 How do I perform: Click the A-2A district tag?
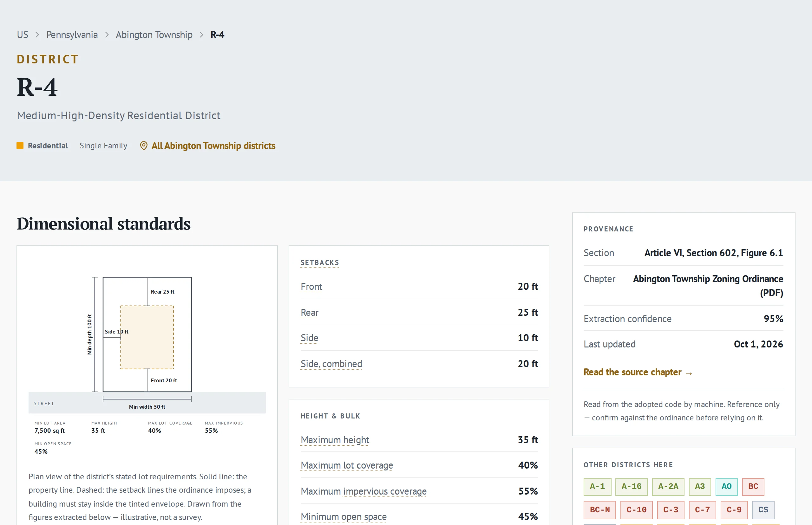click(x=668, y=486)
